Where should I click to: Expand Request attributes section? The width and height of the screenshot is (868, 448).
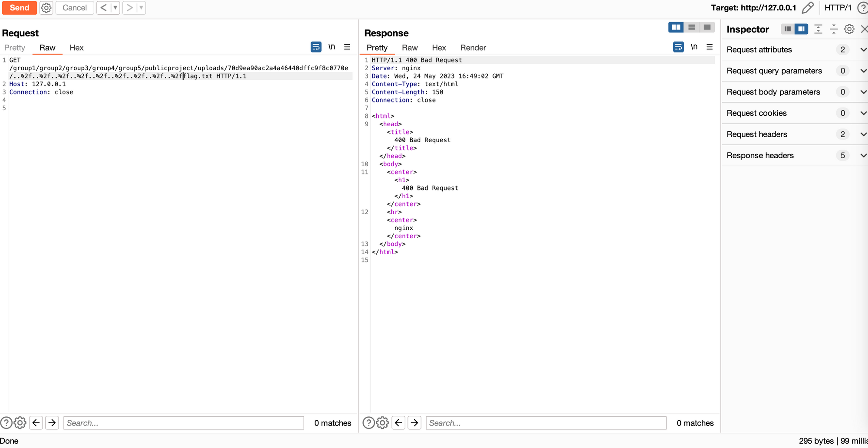click(795, 49)
